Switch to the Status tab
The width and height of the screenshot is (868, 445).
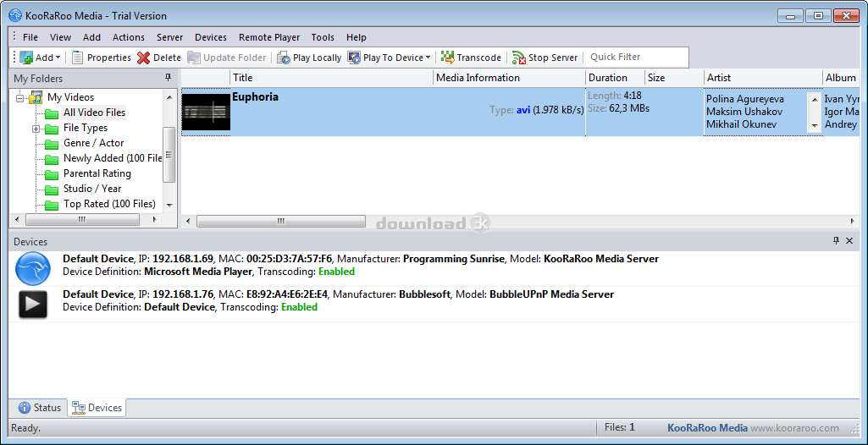pyautogui.click(x=39, y=408)
